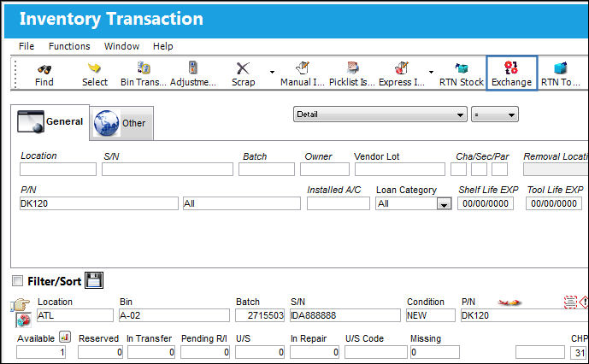Click the red icon below pointing hand
The height and width of the screenshot is (364, 589).
click(23, 320)
